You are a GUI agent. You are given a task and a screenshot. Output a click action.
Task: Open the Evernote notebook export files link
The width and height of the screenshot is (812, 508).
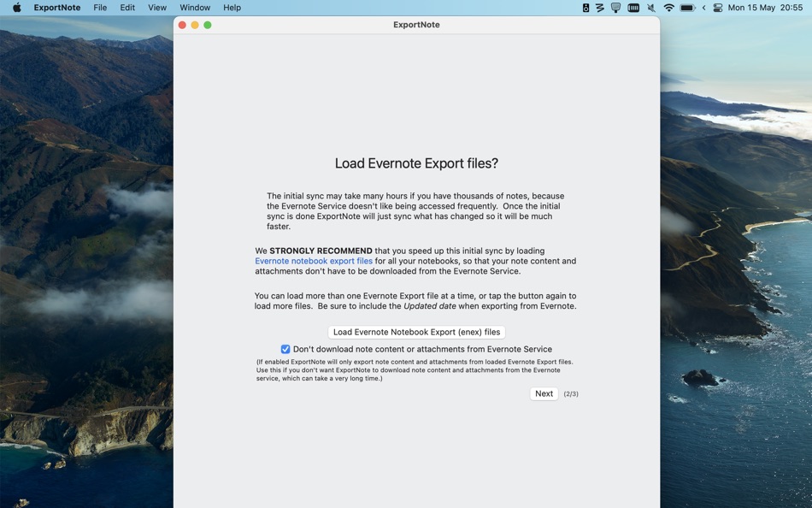pyautogui.click(x=314, y=261)
